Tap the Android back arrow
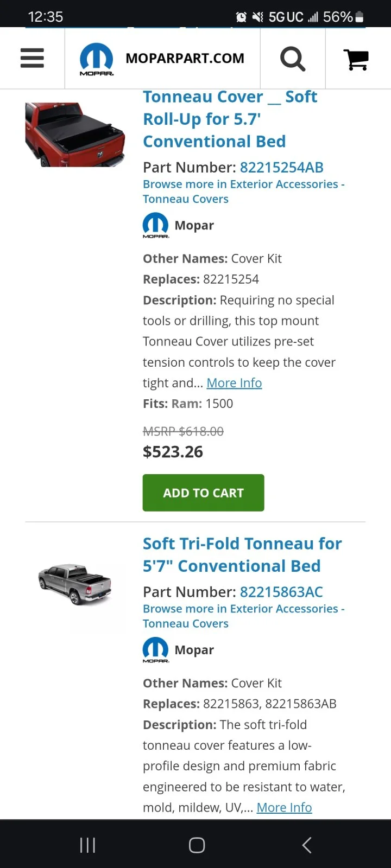The height and width of the screenshot is (868, 391). [x=307, y=845]
